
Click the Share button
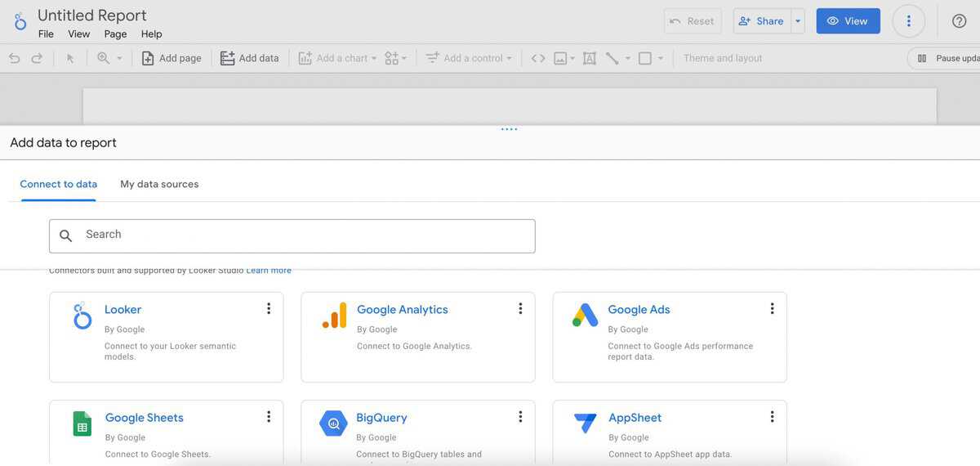tap(762, 21)
